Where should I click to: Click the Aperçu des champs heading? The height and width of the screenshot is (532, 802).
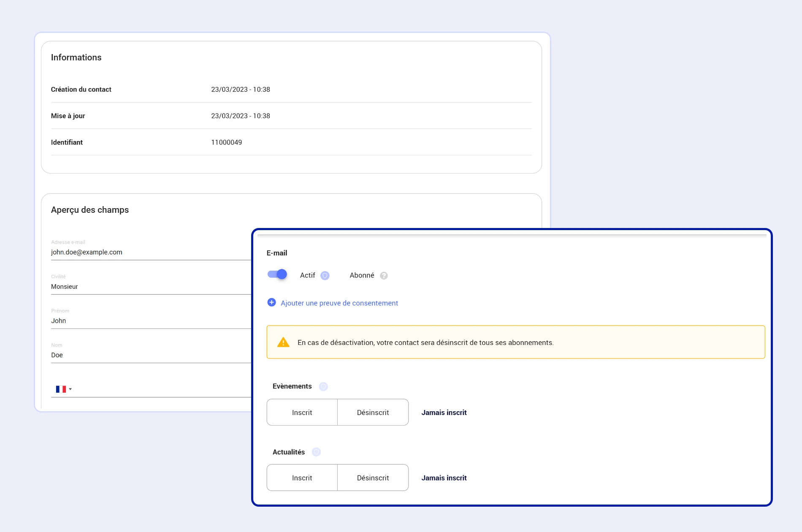(90, 210)
